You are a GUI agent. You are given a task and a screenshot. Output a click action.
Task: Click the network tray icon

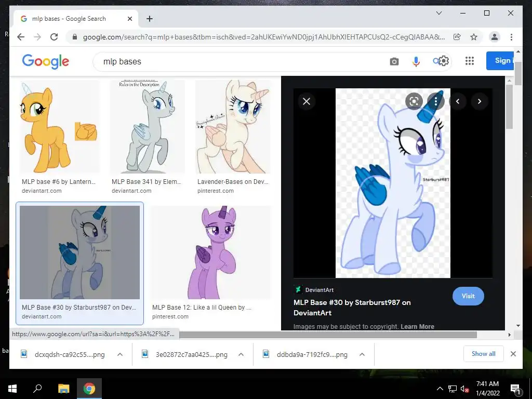click(x=453, y=389)
